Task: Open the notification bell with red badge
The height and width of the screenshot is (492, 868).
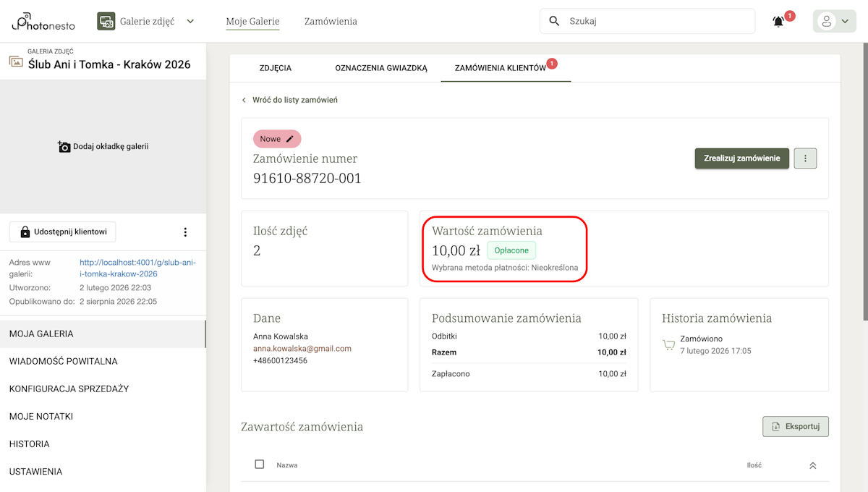Action: pyautogui.click(x=778, y=21)
